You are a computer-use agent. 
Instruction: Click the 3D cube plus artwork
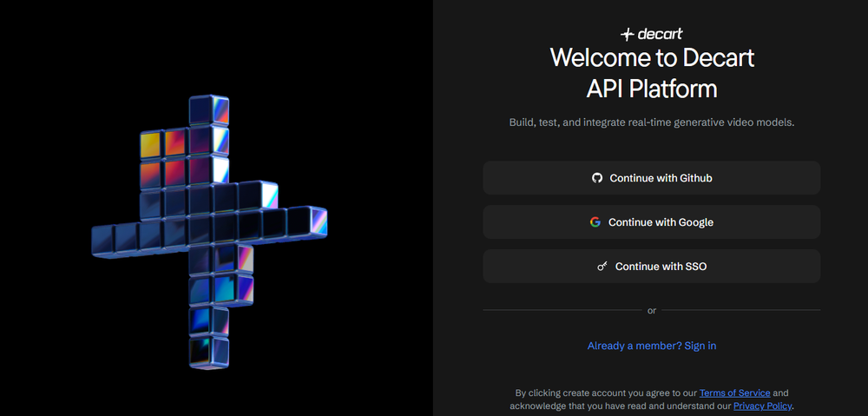pos(209,232)
